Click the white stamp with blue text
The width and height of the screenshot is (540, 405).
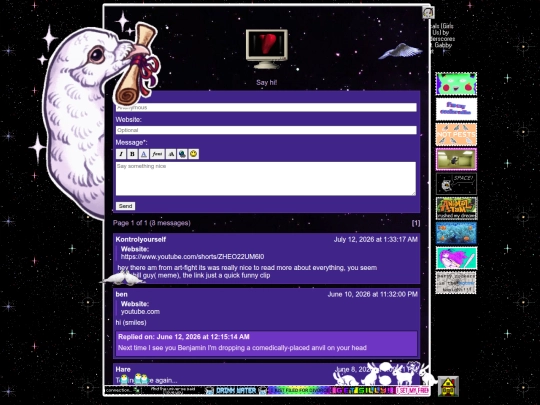456,109
